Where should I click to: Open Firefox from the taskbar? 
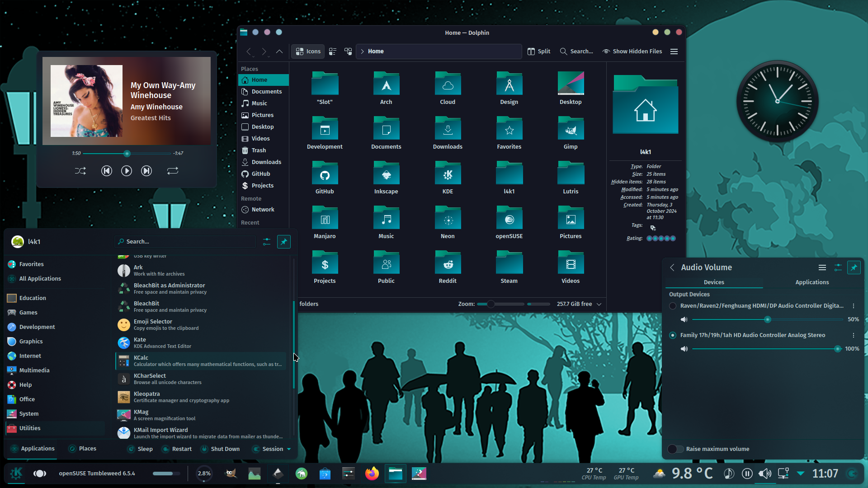(372, 474)
